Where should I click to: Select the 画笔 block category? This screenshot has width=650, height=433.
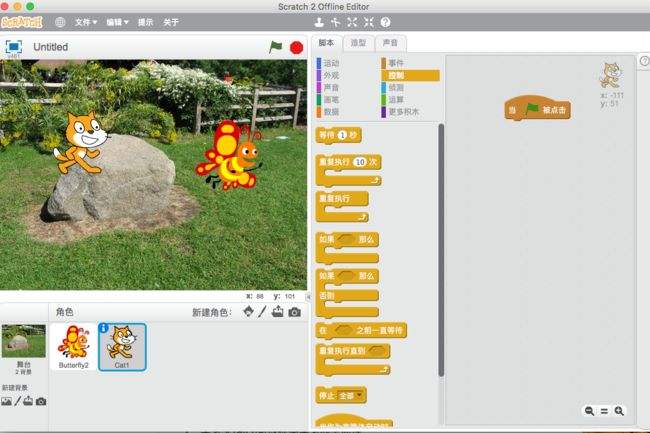pos(328,99)
